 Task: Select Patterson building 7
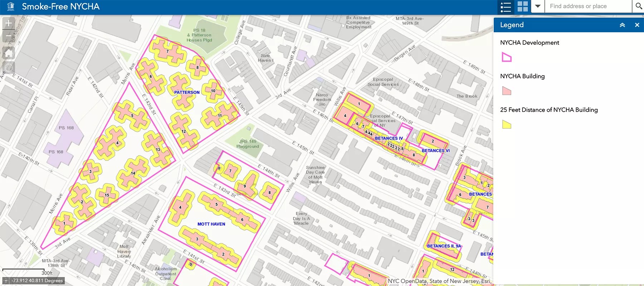167,52
